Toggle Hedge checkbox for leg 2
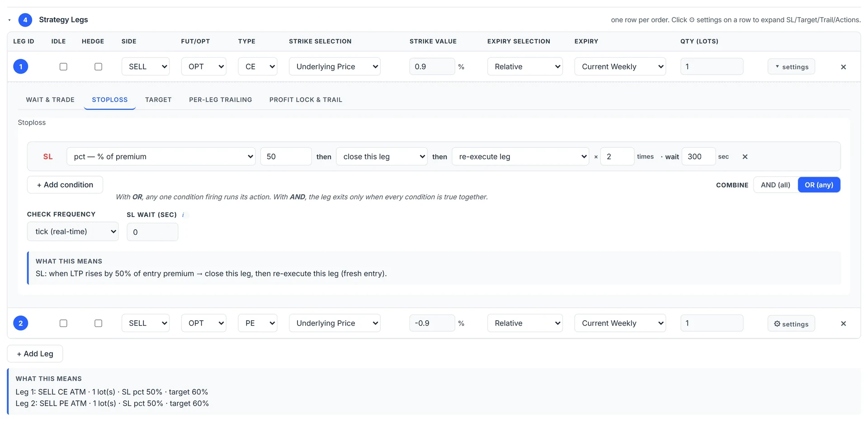The height and width of the screenshot is (421, 868). [98, 323]
